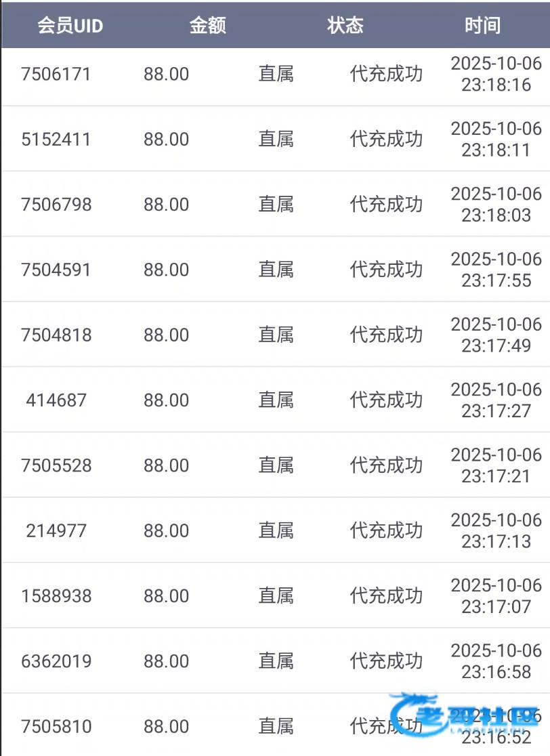Choose member UID 214977

[x=56, y=530]
